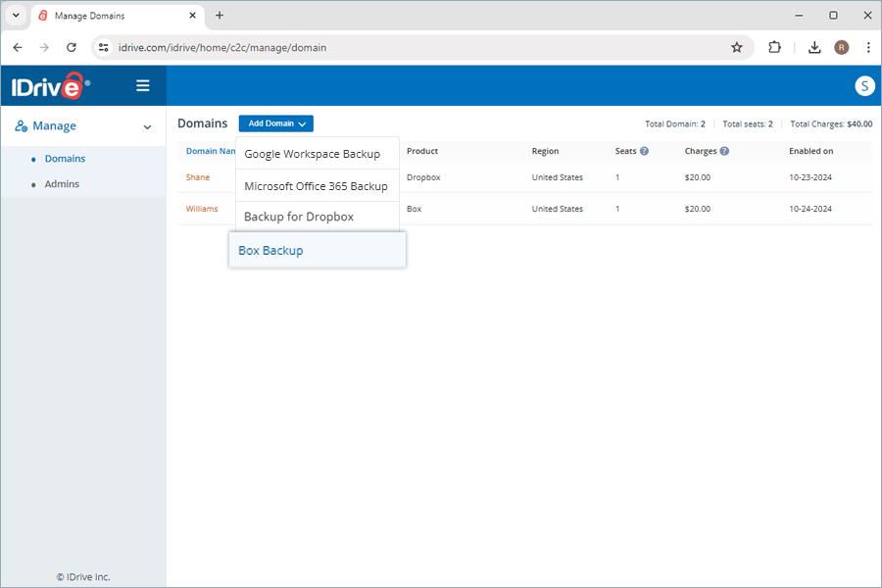Open the tab search chevron
This screenshot has width=882, height=588.
[16, 15]
